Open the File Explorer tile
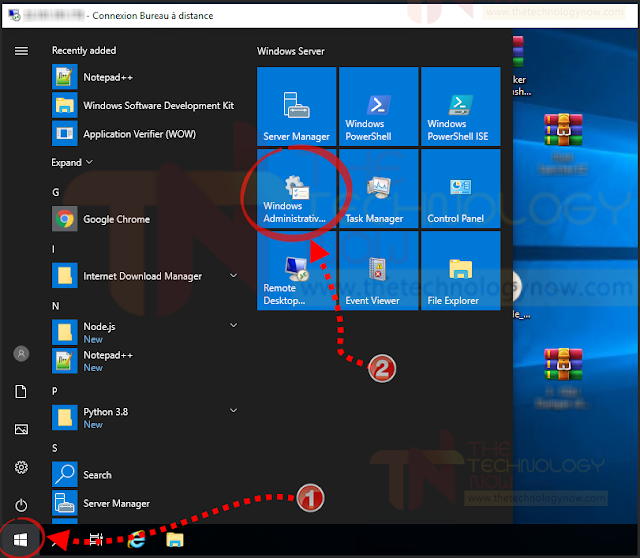 tap(460, 271)
